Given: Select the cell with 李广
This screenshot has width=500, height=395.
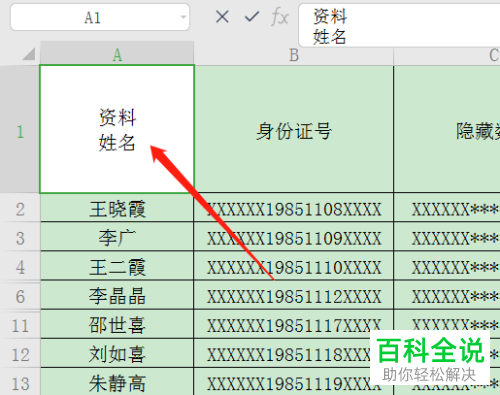Looking at the screenshot, I should pos(117,237).
